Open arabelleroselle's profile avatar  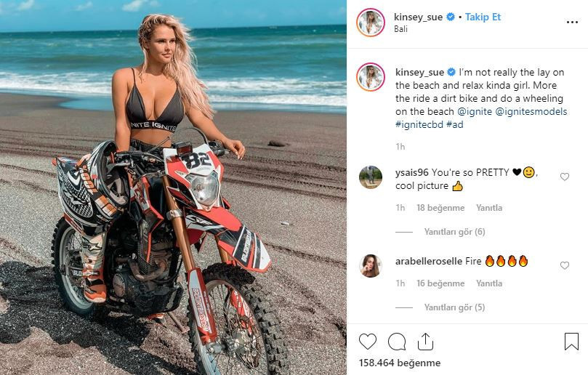click(x=371, y=265)
